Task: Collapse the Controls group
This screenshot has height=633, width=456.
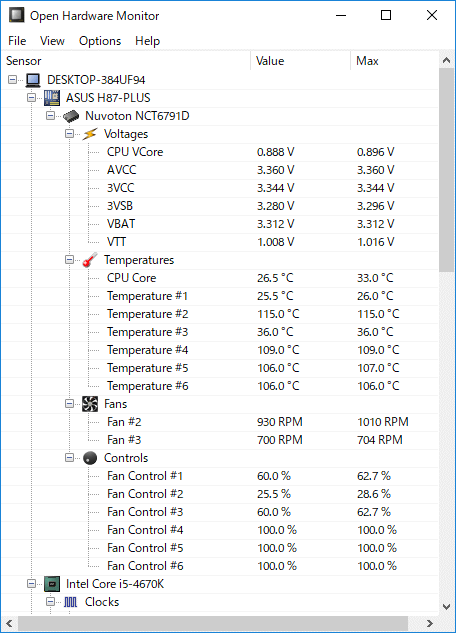Action: pos(69,458)
